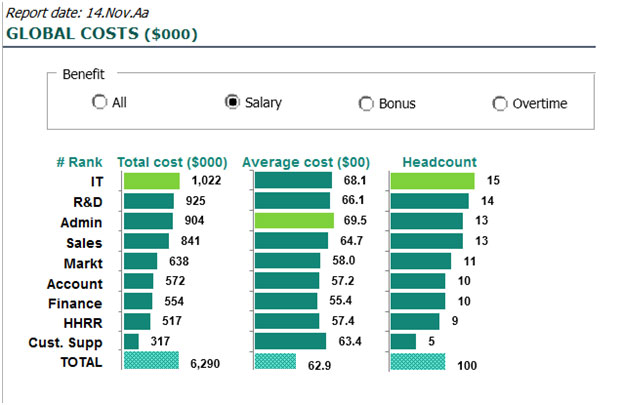
Task: Select the Markt department row label
Action: (x=83, y=263)
